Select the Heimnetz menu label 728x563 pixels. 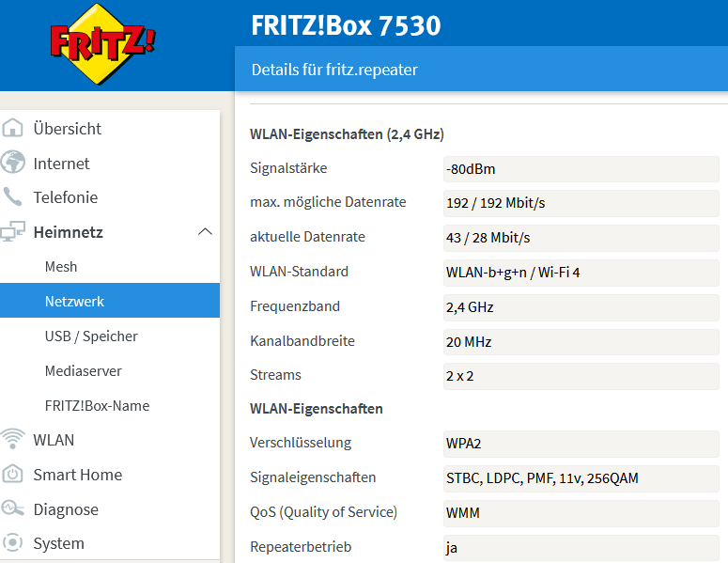[69, 232]
